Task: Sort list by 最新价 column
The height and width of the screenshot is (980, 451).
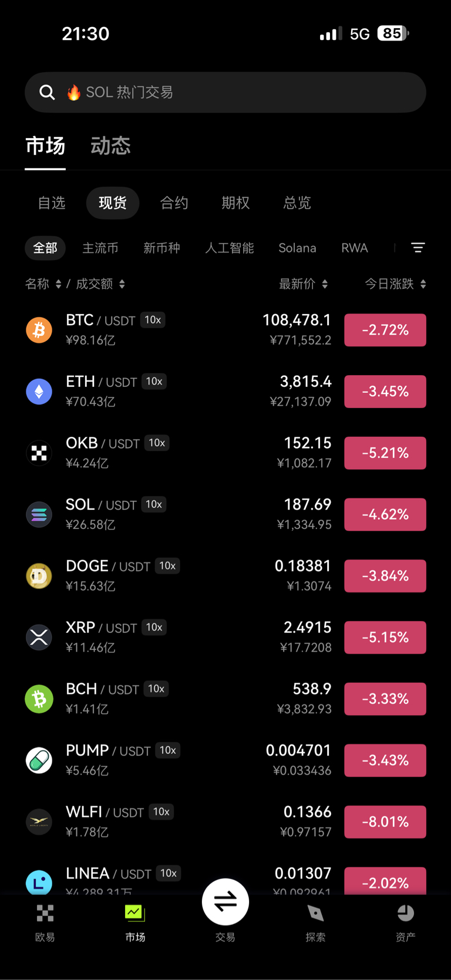Action: [303, 284]
